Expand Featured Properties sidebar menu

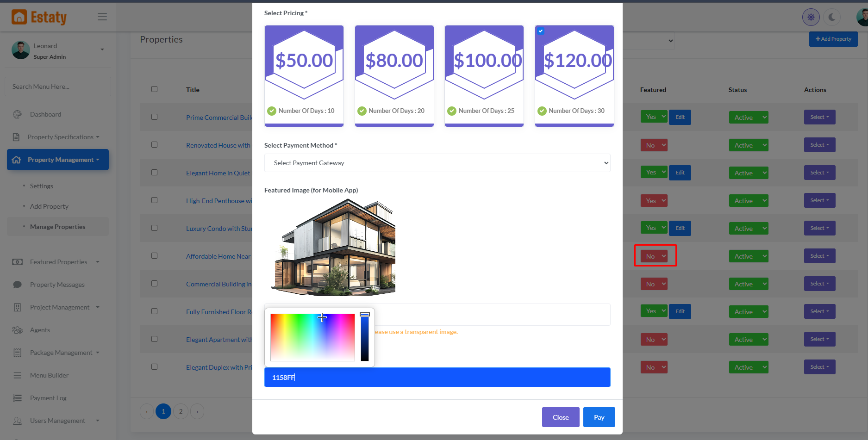tap(58, 262)
